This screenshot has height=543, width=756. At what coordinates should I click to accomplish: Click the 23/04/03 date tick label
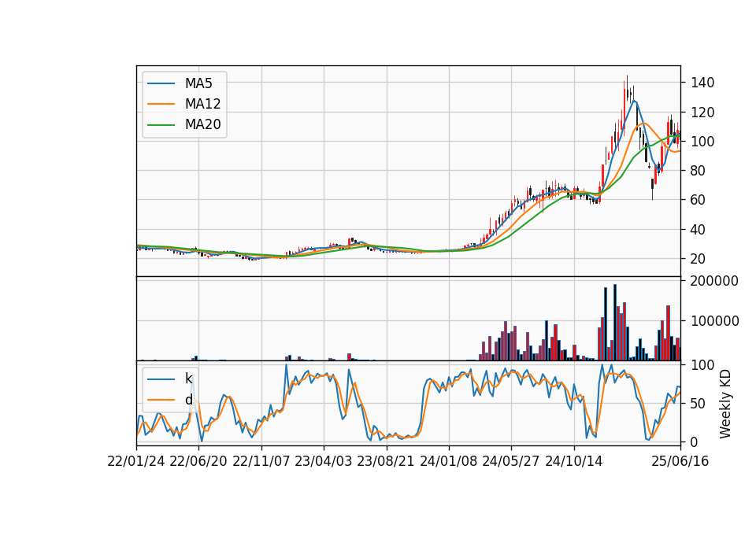coord(324,461)
